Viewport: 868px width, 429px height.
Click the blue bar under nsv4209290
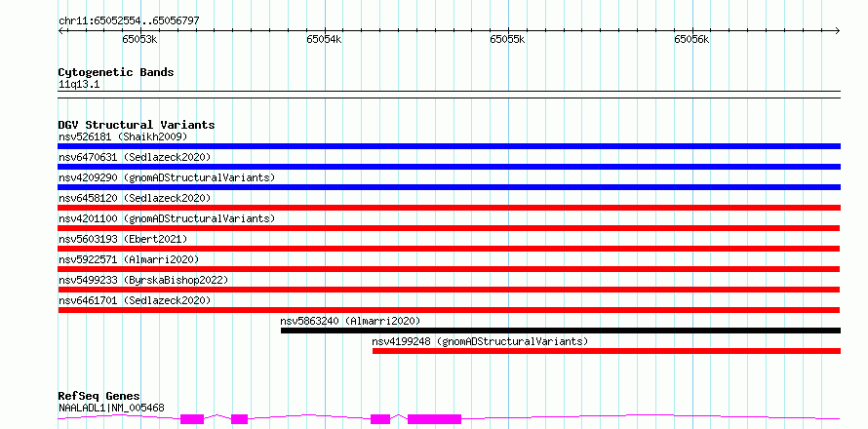[x=449, y=187]
